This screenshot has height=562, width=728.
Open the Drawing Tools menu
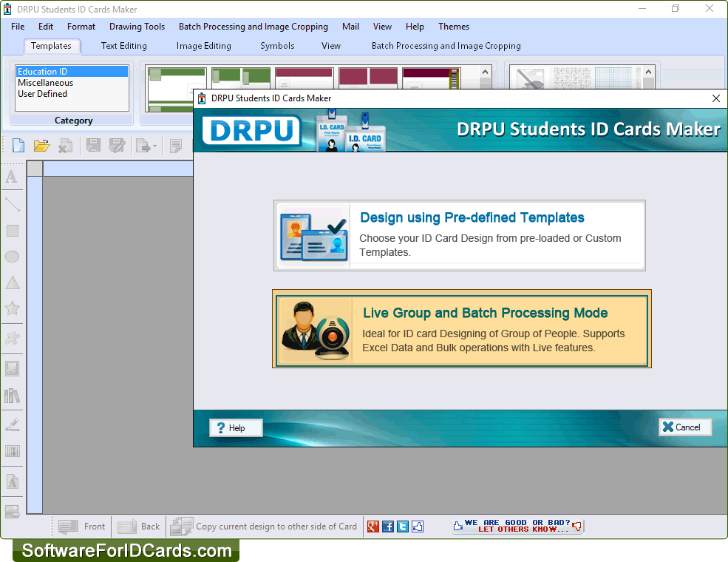coord(137,27)
